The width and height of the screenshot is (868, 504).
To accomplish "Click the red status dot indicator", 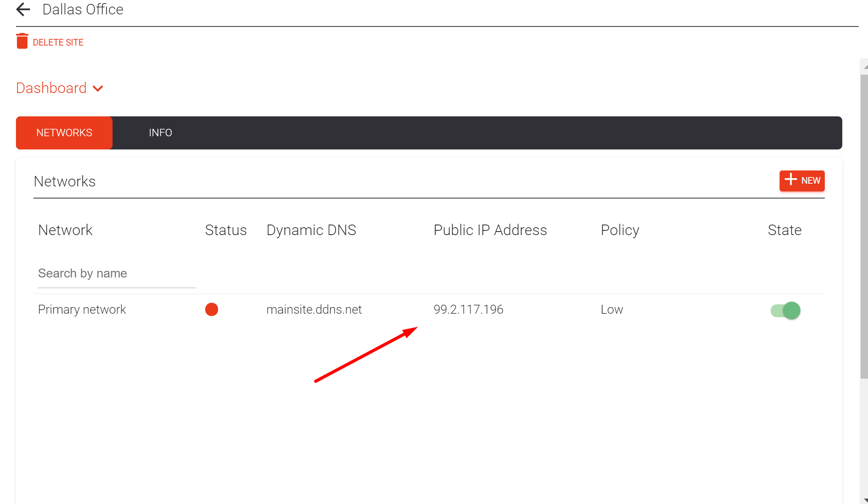I will [x=211, y=309].
